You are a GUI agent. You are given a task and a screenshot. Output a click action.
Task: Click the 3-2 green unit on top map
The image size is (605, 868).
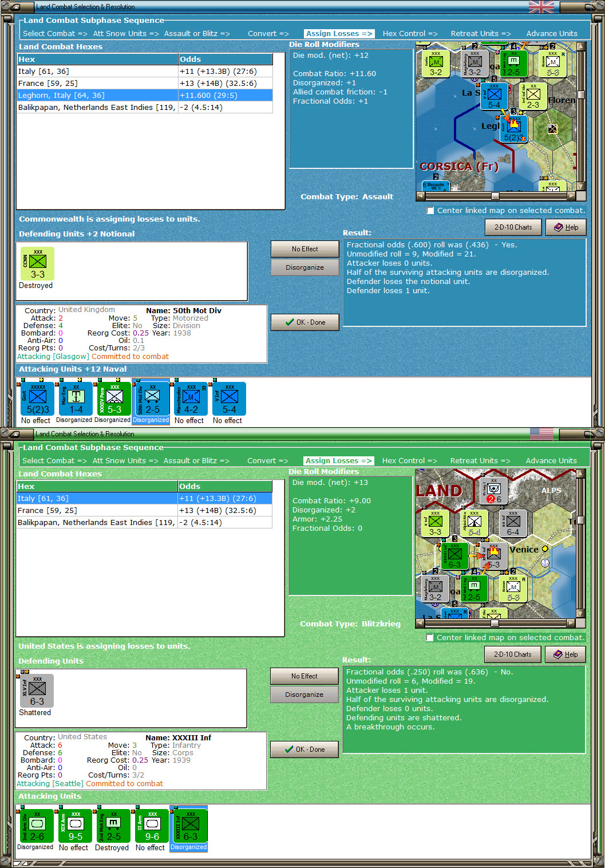tap(436, 64)
